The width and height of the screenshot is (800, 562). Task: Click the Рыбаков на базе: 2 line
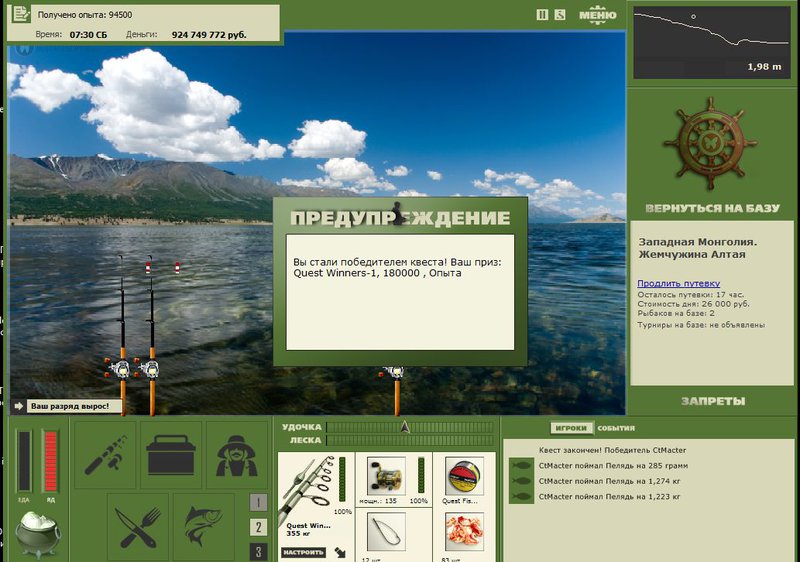coord(676,313)
